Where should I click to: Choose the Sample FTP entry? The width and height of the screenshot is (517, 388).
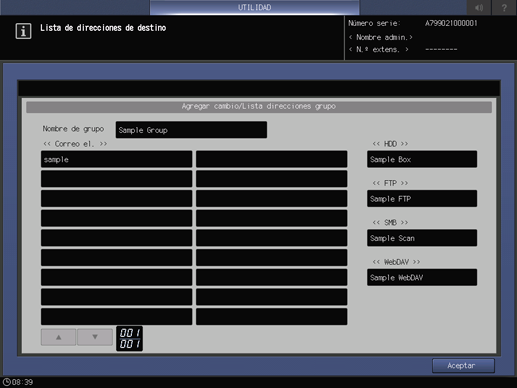422,199
